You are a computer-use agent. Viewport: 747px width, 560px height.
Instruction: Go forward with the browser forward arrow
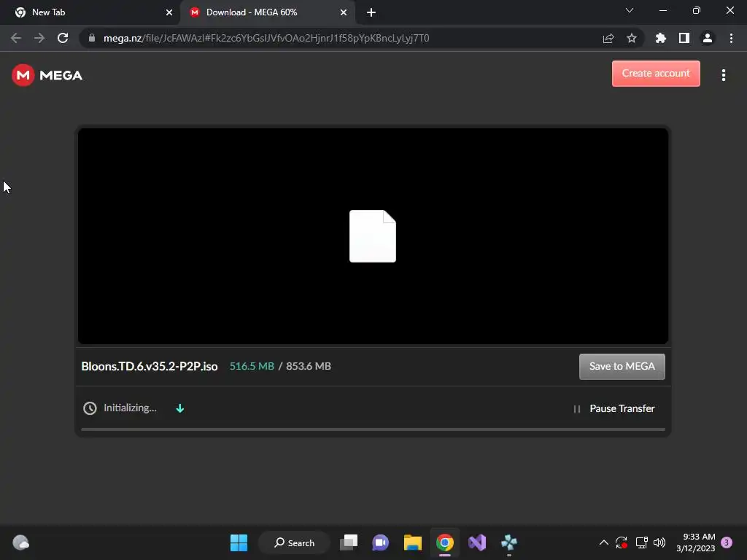(39, 38)
